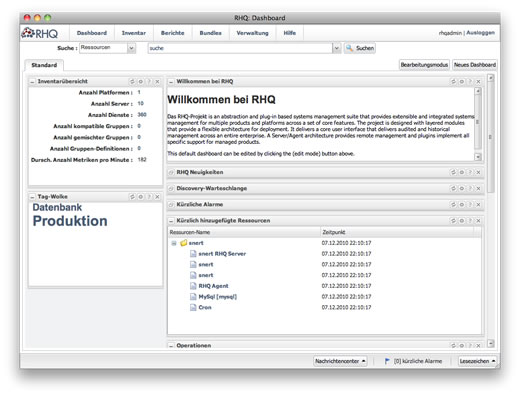Image resolution: width=520 pixels, height=396 pixels.
Task: Refresh the Discovery-Warteschlange portlet
Action: click(453, 188)
